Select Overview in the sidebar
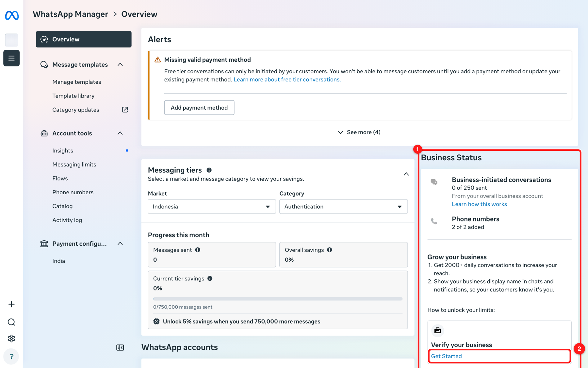588x368 pixels. (84, 39)
